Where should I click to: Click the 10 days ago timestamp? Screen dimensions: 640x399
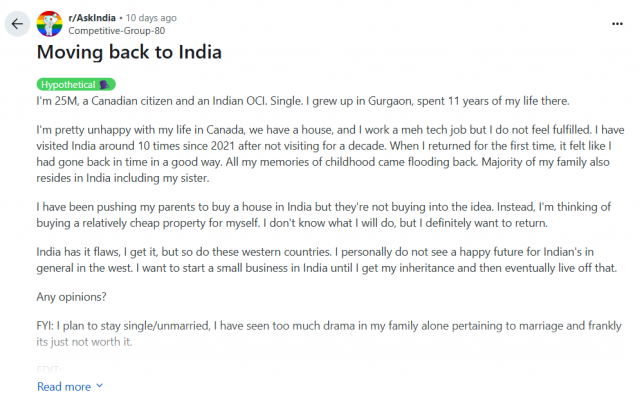(151, 18)
